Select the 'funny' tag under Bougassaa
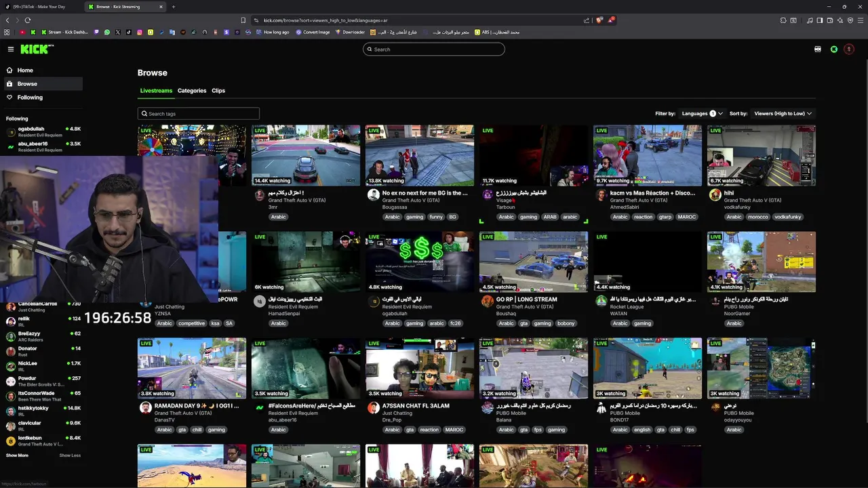868x488 pixels. pos(436,217)
